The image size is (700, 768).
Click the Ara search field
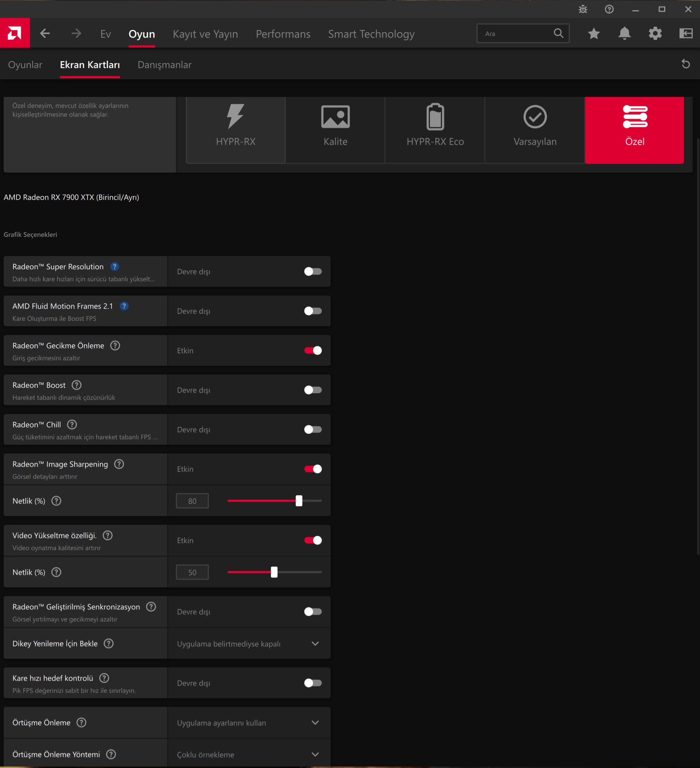(523, 34)
